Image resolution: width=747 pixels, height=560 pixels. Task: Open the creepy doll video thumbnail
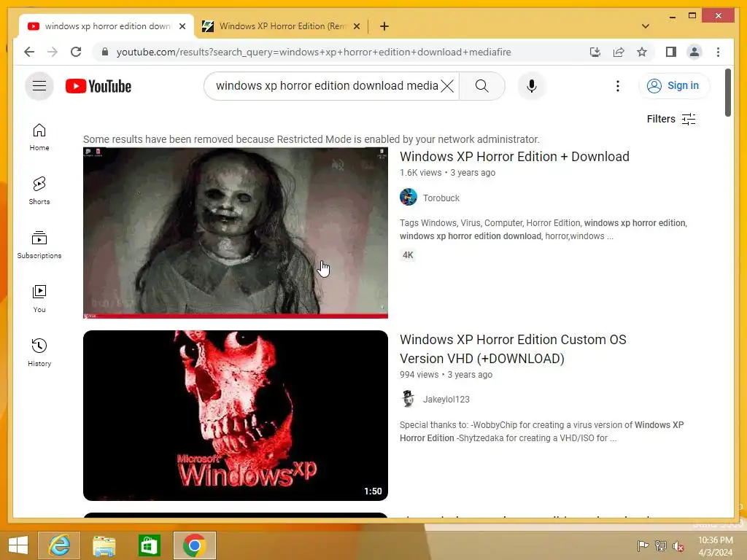[236, 233]
